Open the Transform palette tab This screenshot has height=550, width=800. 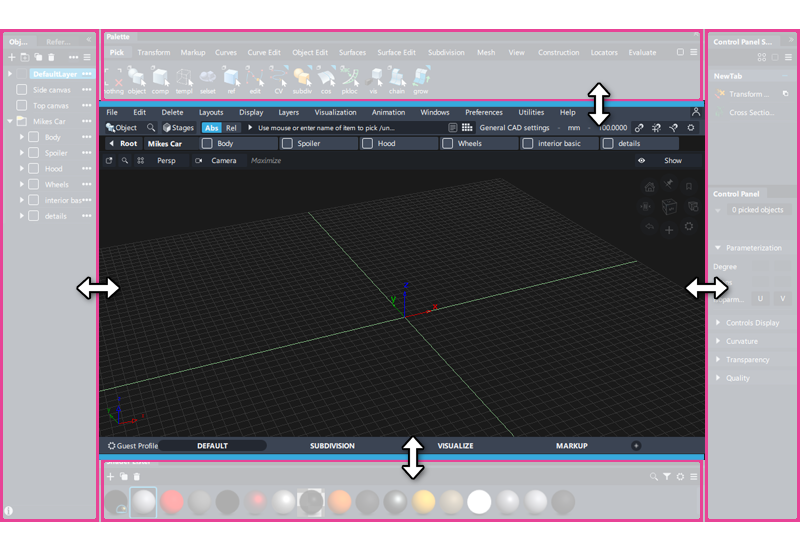tap(154, 53)
